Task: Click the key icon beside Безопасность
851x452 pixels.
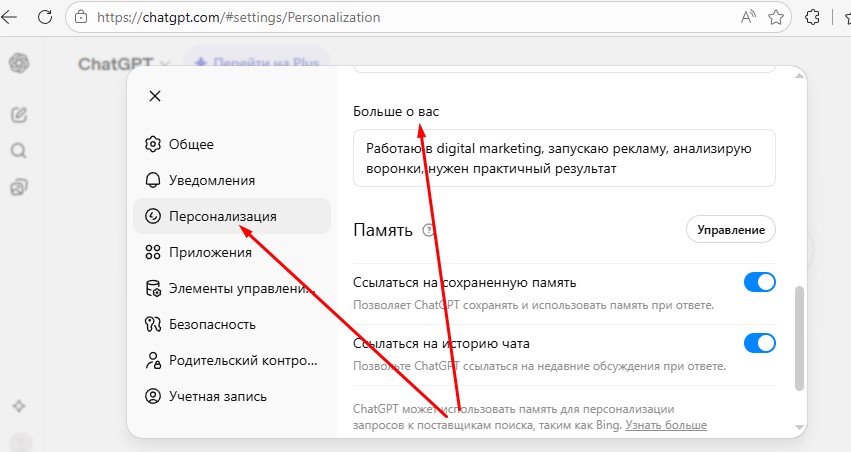Action: [x=153, y=324]
